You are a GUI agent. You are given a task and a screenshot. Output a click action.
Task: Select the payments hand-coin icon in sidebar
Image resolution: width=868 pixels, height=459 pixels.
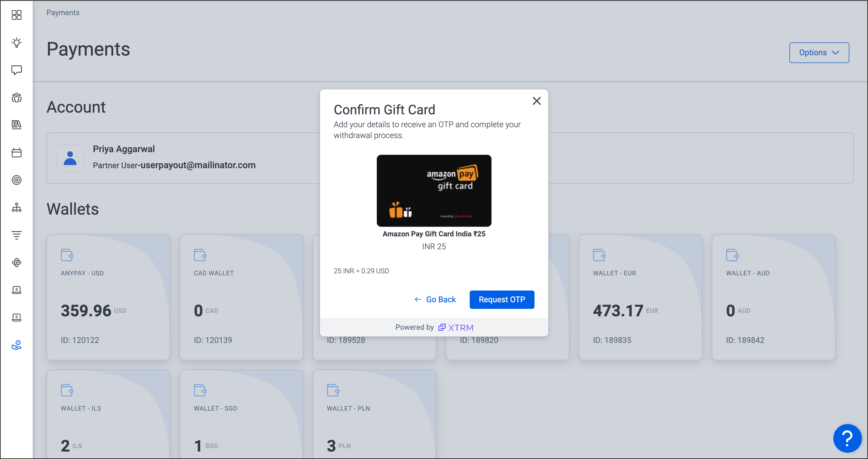coord(17,345)
